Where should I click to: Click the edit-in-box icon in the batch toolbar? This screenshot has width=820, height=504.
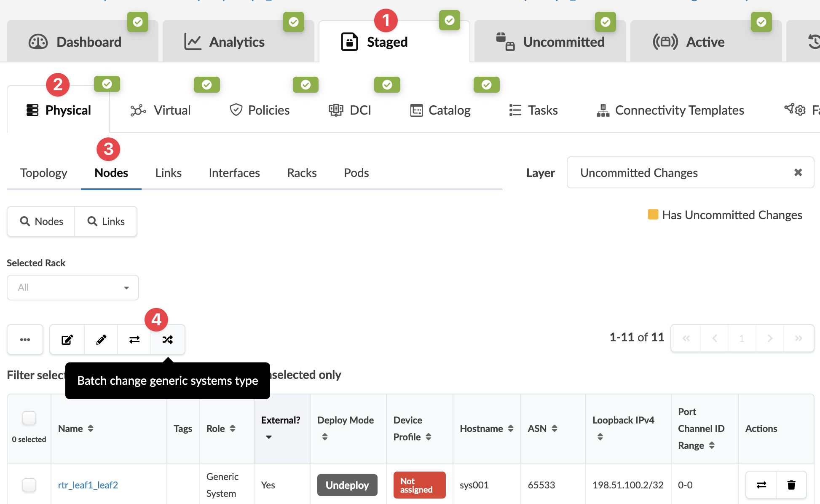click(x=67, y=340)
